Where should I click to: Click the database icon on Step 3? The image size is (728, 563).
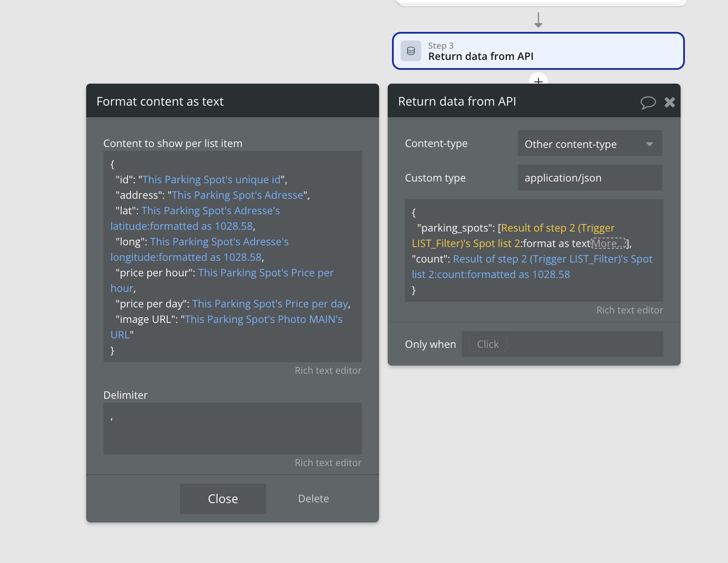tap(411, 51)
